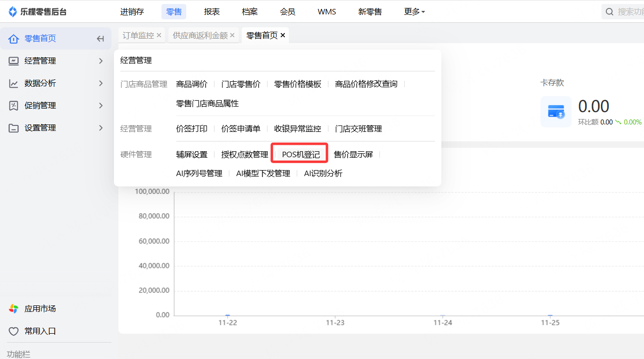Open the 进销存 top menu

tap(132, 11)
